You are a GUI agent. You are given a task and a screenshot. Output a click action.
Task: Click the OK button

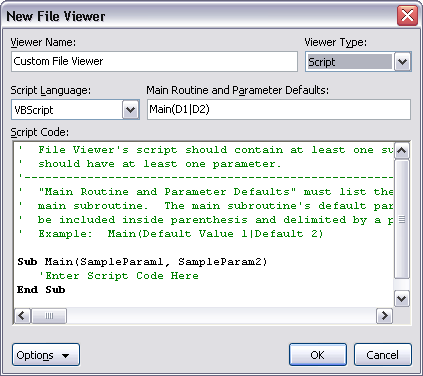[318, 355]
